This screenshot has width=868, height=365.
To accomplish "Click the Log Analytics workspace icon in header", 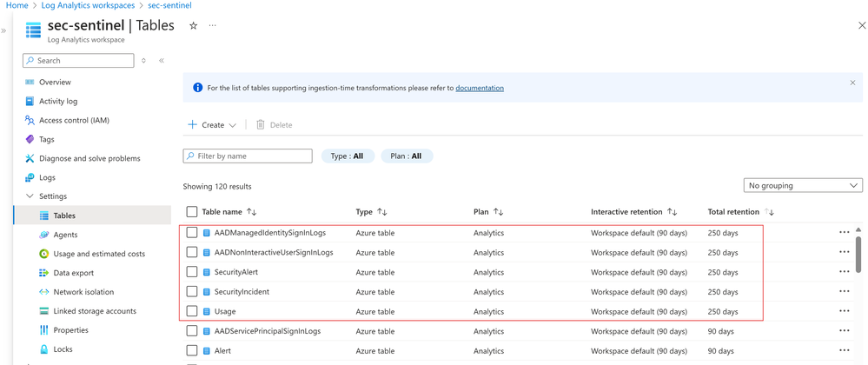I will pyautogui.click(x=34, y=30).
